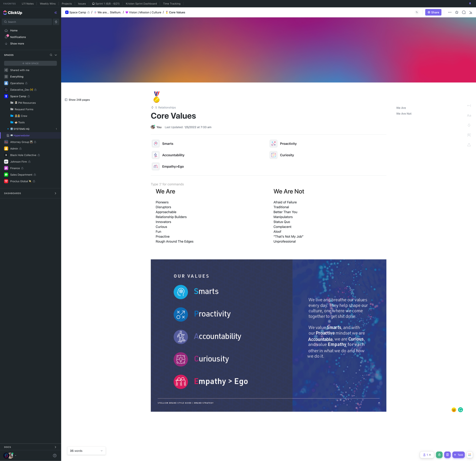Screen dimensions: 476x461
Task: Click the tag icon beside Share
Action: click(417, 12)
